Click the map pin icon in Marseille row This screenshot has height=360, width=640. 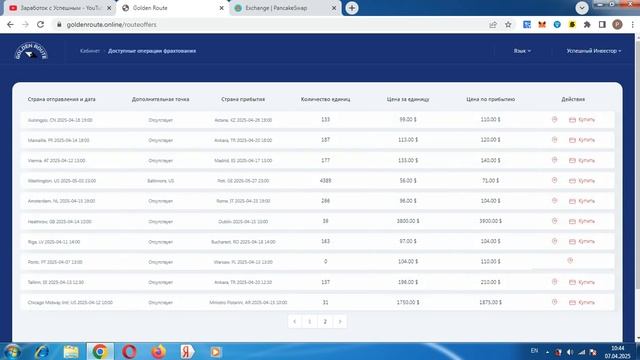(554, 140)
